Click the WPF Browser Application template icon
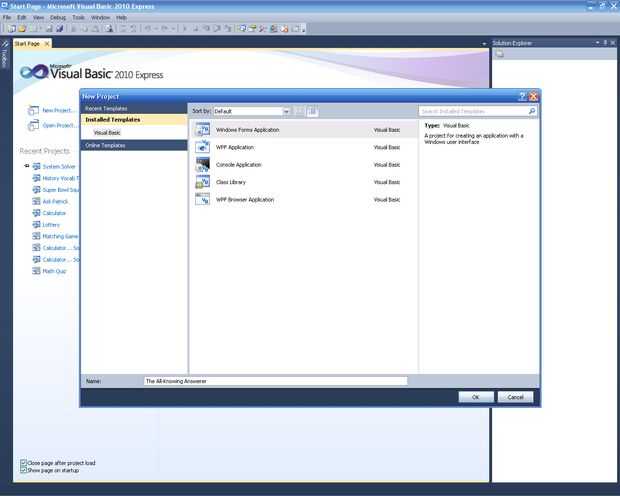Image resolution: width=620 pixels, height=496 pixels. (202, 199)
